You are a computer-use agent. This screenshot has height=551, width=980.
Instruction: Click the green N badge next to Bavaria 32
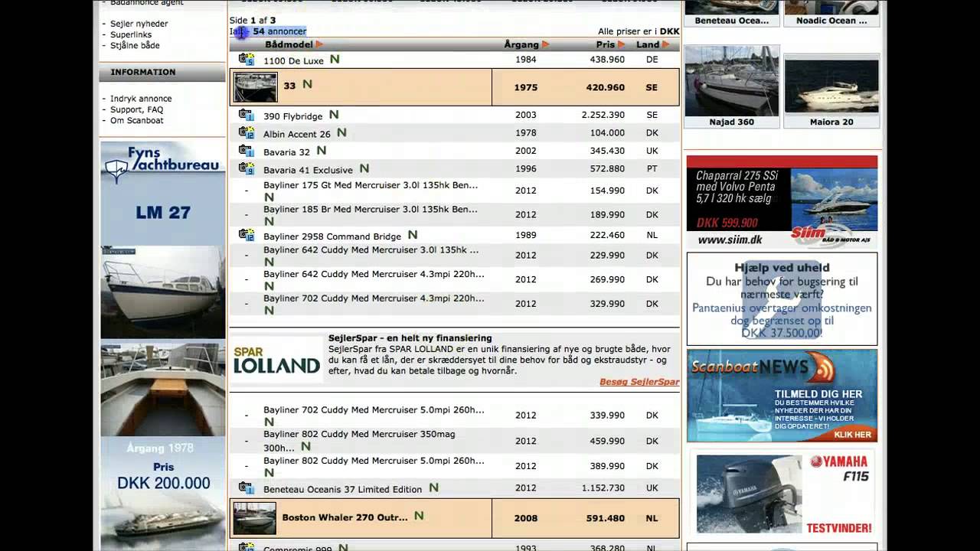tap(322, 151)
